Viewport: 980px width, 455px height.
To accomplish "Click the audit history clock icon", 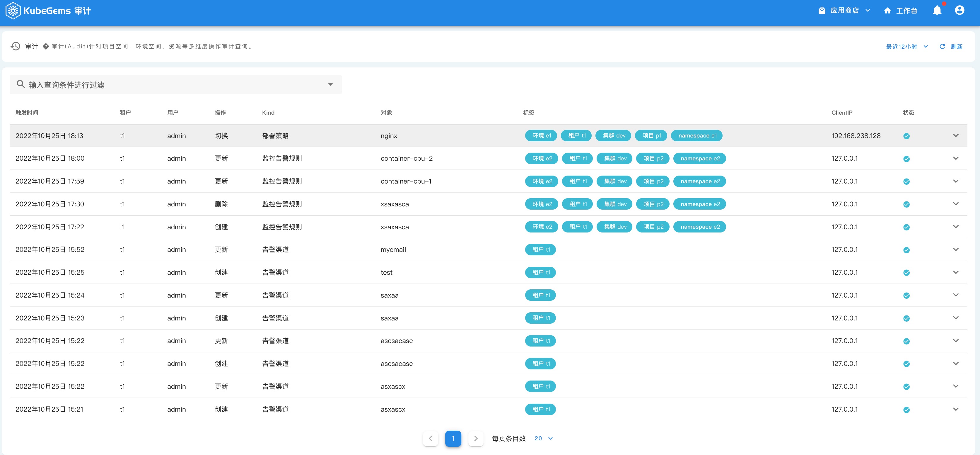I will coord(15,46).
